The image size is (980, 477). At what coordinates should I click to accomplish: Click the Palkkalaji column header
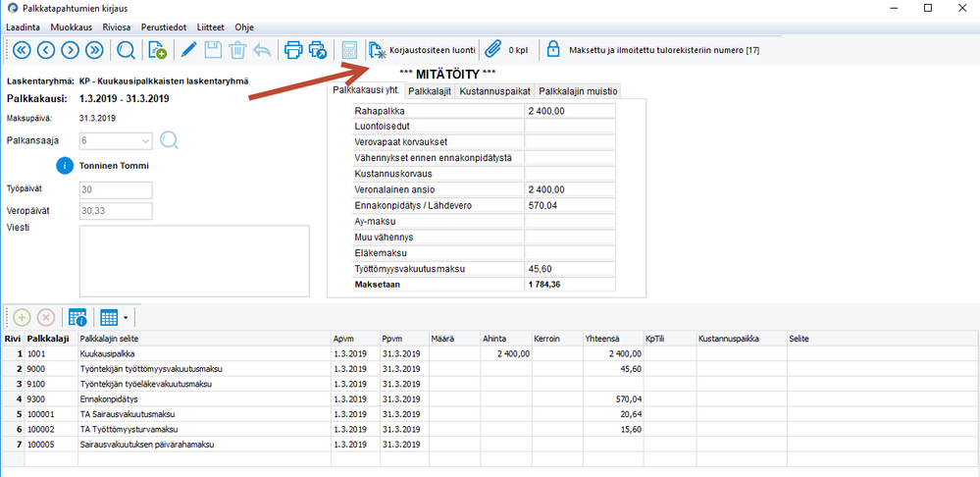[51, 339]
